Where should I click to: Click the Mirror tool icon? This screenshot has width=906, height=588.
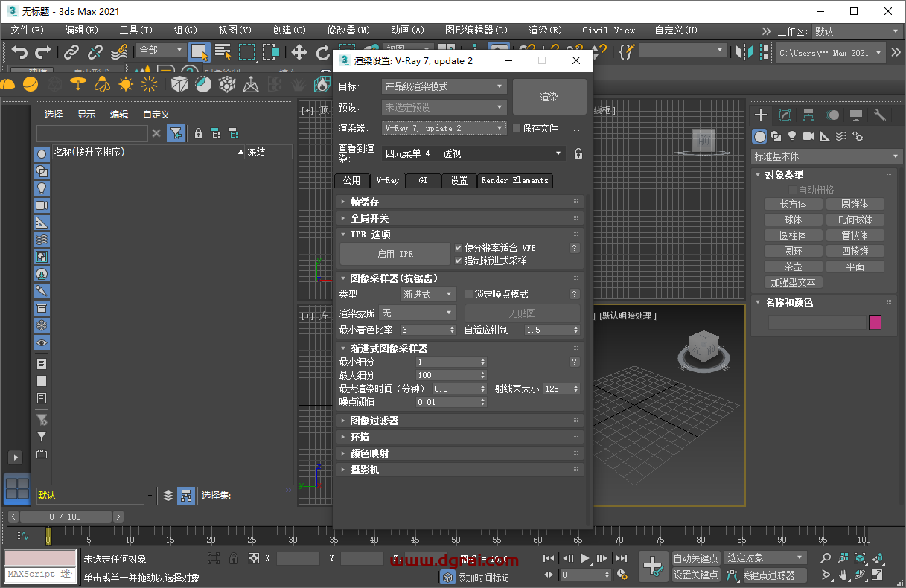point(744,51)
